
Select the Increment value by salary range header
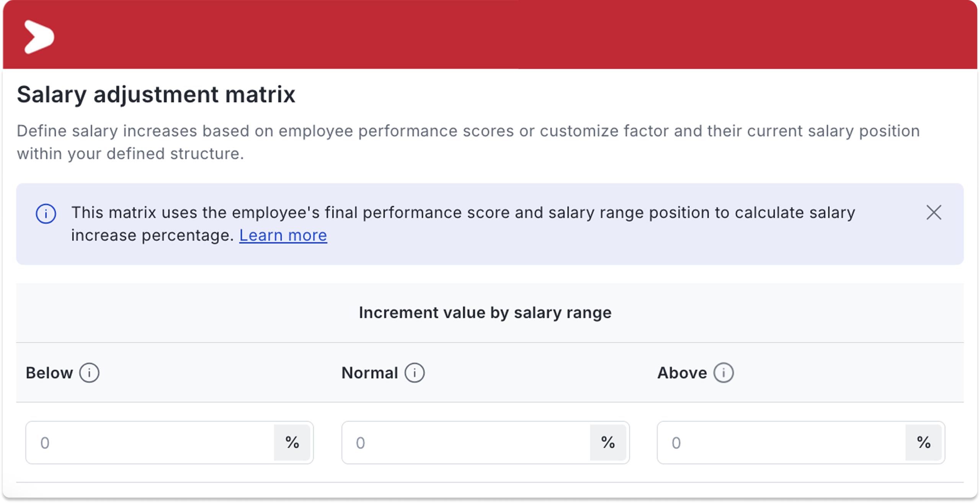[485, 313]
